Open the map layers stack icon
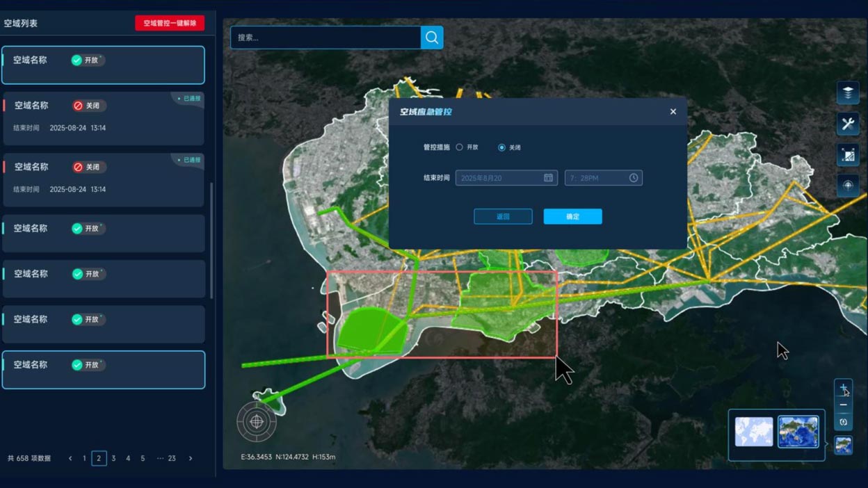Image resolution: width=868 pixels, height=488 pixels. pos(848,92)
